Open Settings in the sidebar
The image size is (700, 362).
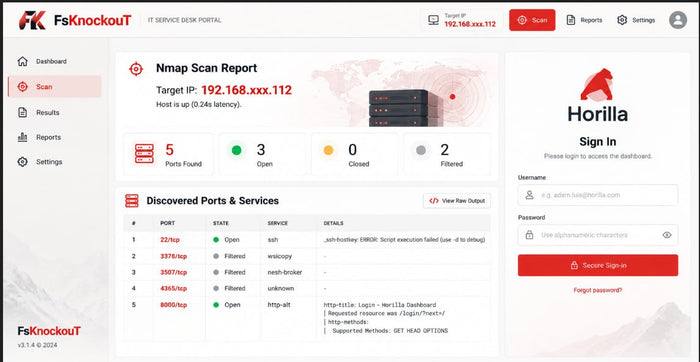coord(54,162)
